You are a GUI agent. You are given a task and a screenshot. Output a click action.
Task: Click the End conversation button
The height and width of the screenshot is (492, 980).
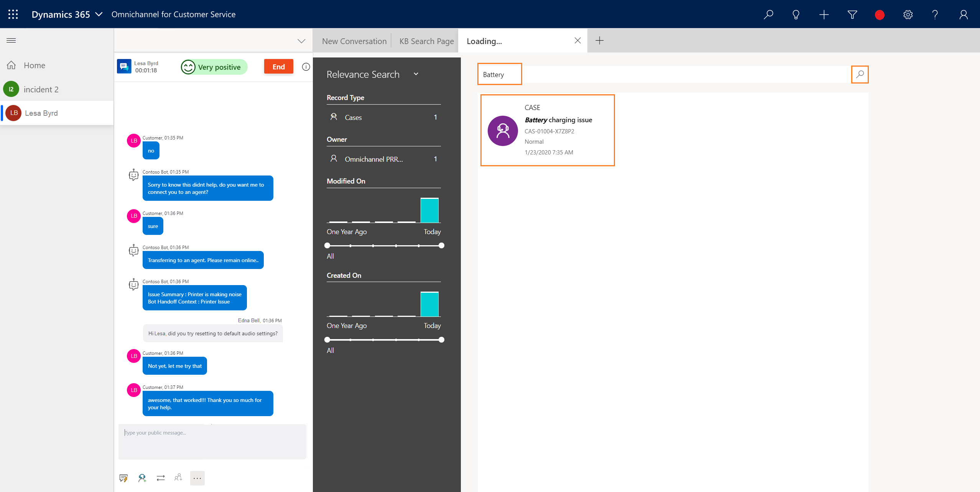point(279,66)
